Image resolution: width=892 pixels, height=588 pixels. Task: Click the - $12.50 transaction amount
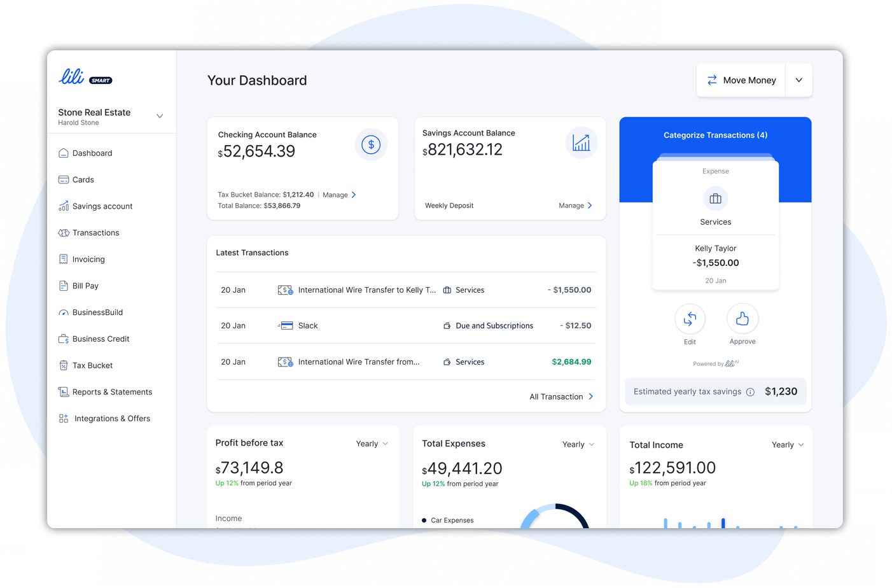pos(575,326)
